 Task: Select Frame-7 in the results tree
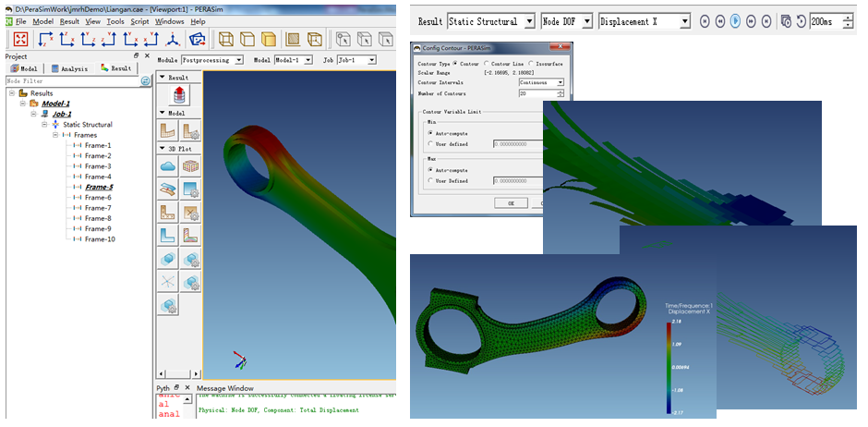coord(97,208)
